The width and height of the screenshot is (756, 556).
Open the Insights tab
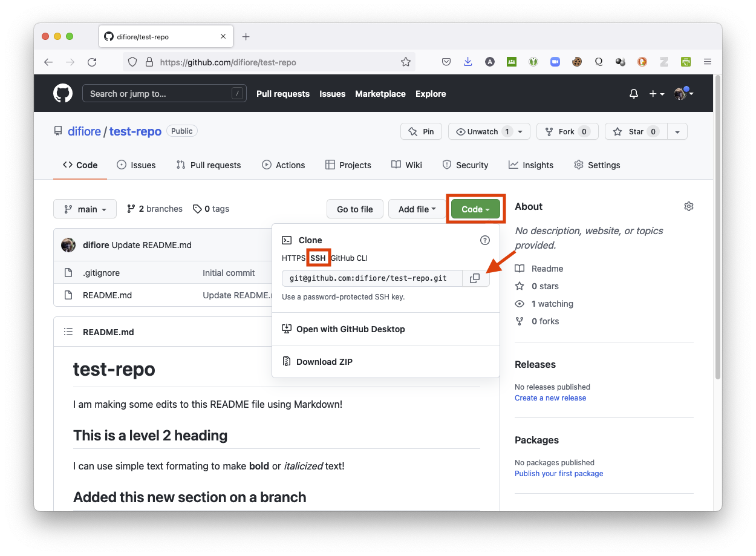(x=531, y=165)
